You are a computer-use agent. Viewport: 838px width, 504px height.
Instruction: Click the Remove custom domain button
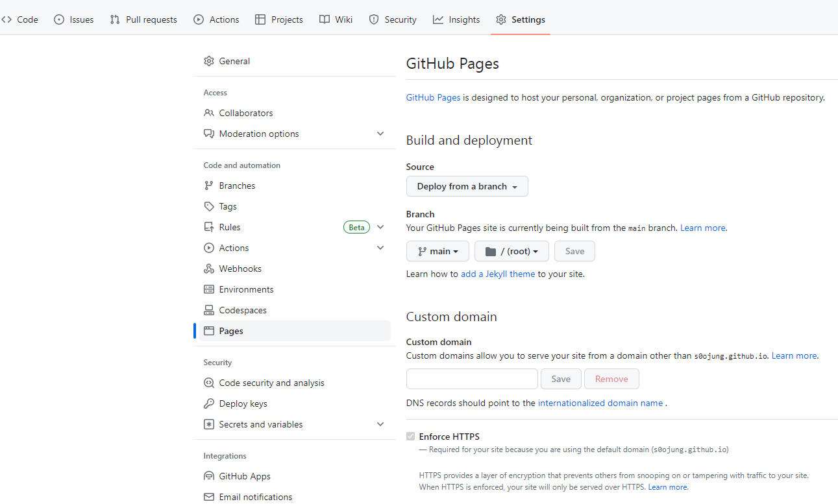click(x=611, y=379)
